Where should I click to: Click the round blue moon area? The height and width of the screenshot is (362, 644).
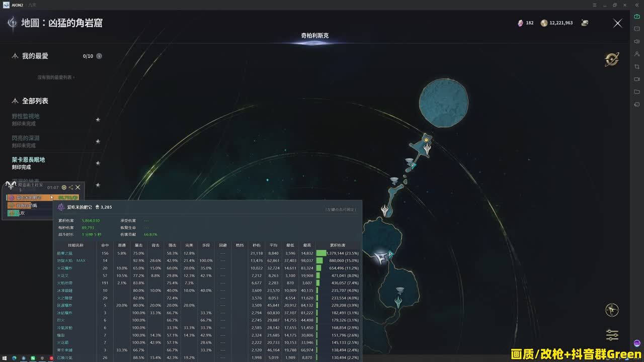444,103
